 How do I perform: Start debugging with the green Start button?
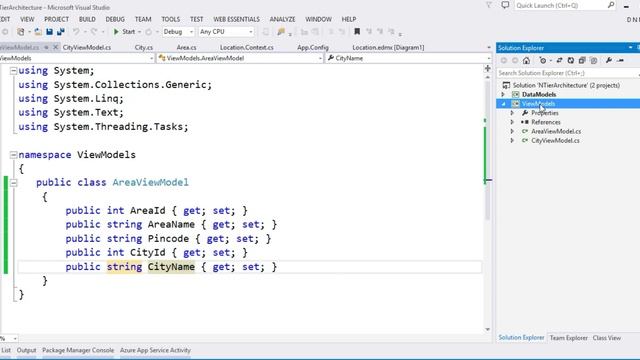pos(124,31)
